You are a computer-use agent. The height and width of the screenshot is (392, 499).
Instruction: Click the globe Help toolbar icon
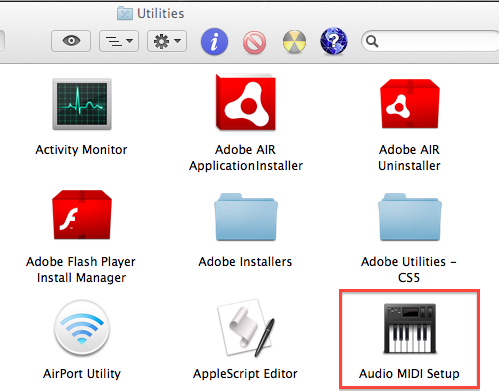334,41
